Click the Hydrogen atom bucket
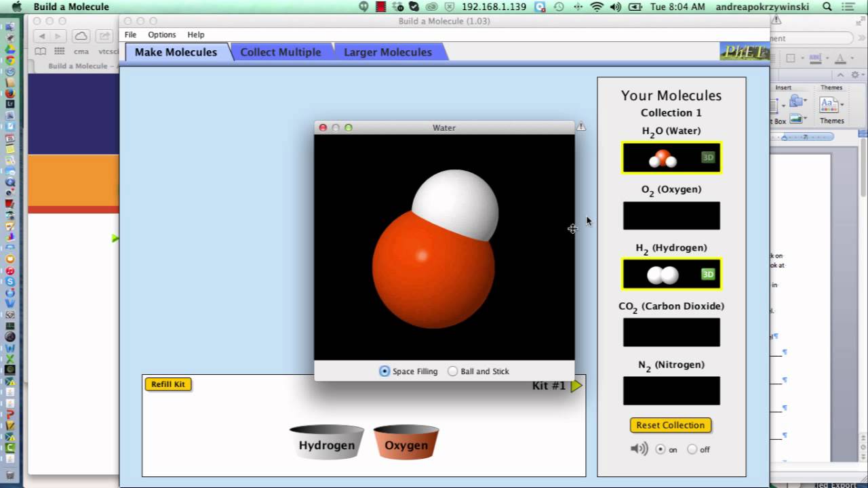The image size is (868, 488). click(x=327, y=442)
